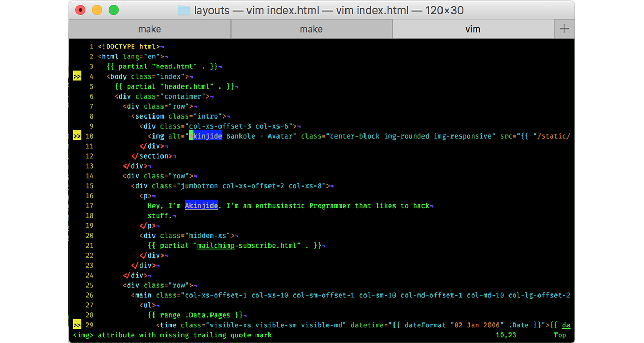This screenshot has width=644, height=343.
Task: Minimize the terminal window with the yellow button
Action: [97, 10]
